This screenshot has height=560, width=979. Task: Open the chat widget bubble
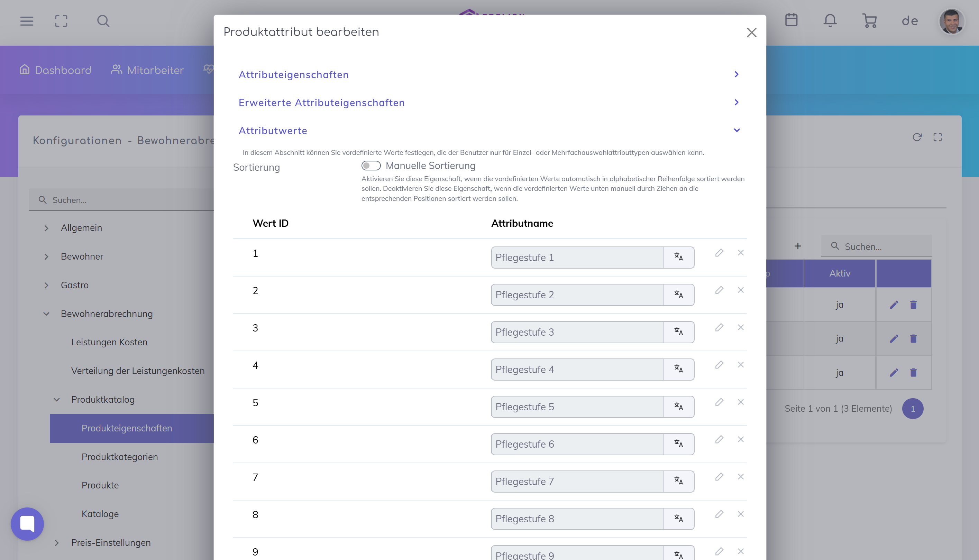(x=27, y=523)
